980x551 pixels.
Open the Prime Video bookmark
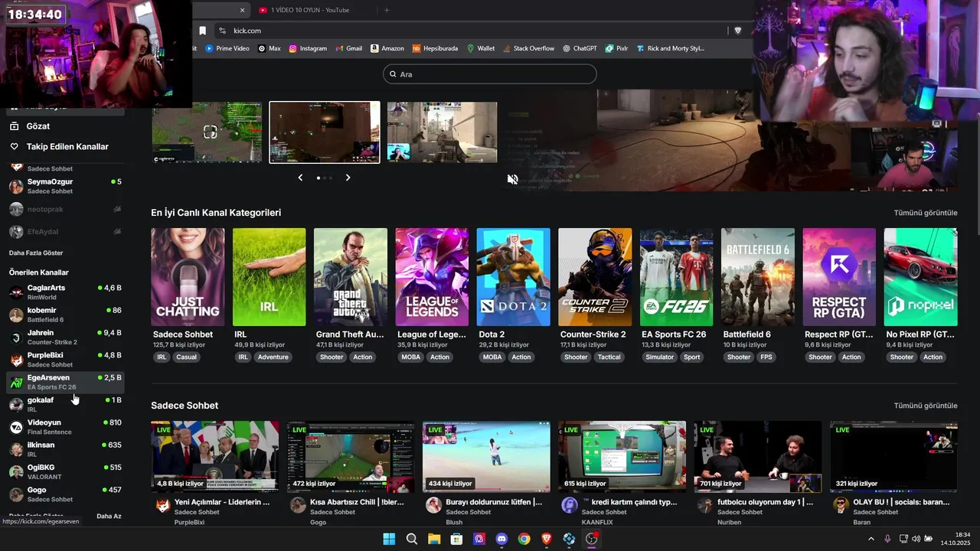(227, 48)
